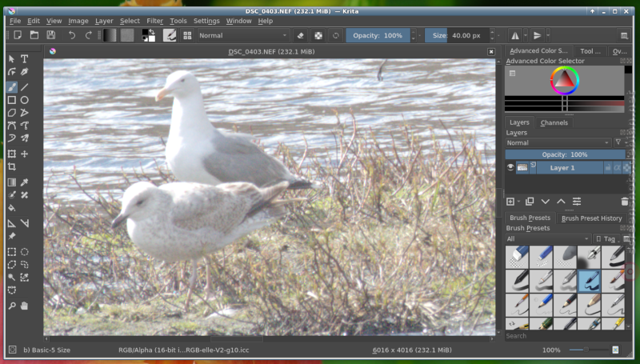Close the DSC_0403.NEF document tab
640x364 pixels.
click(x=491, y=52)
